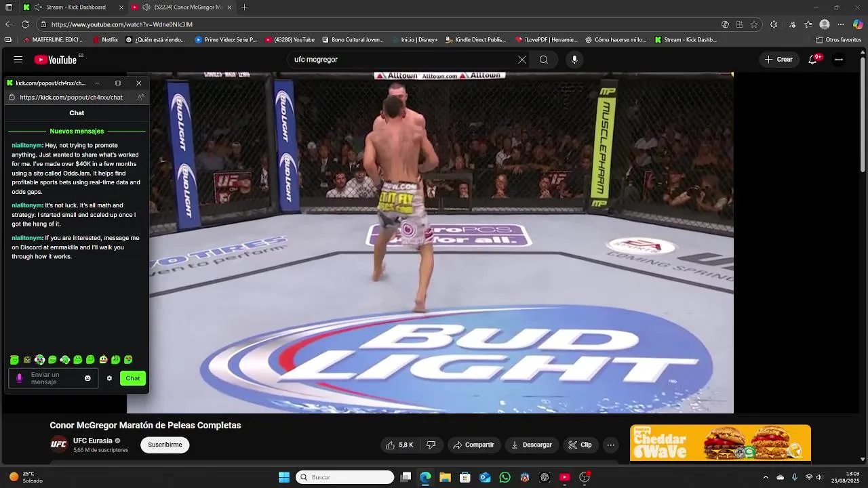This screenshot has width=868, height=488.
Task: Open the (43280) YouTube bookmark
Action: pyautogui.click(x=290, y=40)
